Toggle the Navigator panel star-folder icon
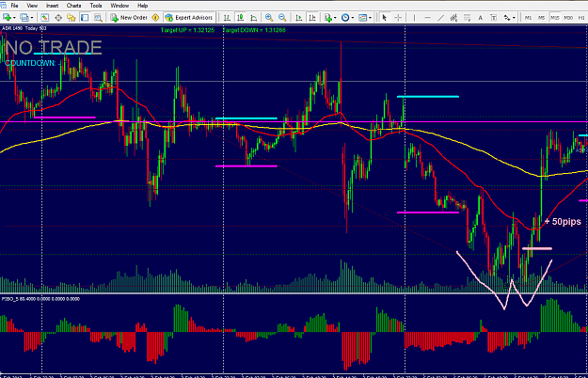The width and height of the screenshot is (588, 378). (x=72, y=18)
